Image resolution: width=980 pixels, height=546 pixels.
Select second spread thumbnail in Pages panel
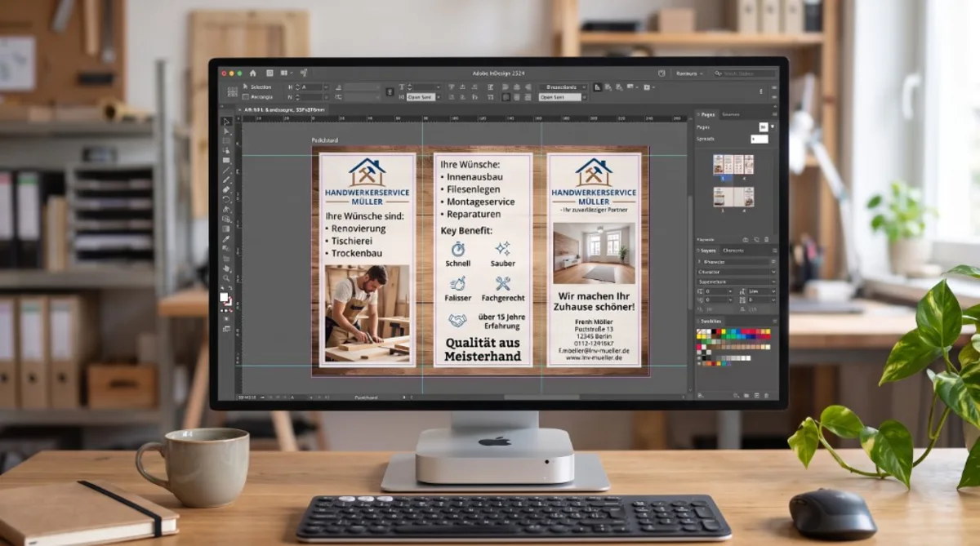733,197
